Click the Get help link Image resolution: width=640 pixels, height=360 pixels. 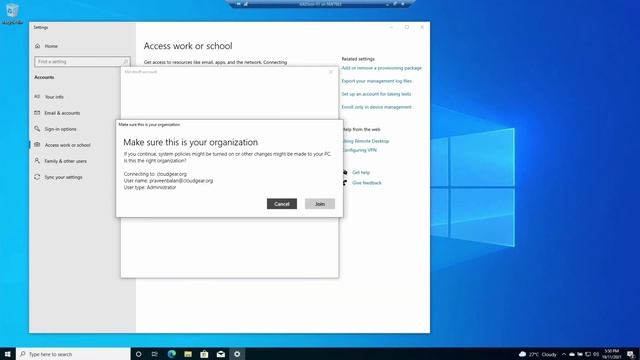pos(361,172)
